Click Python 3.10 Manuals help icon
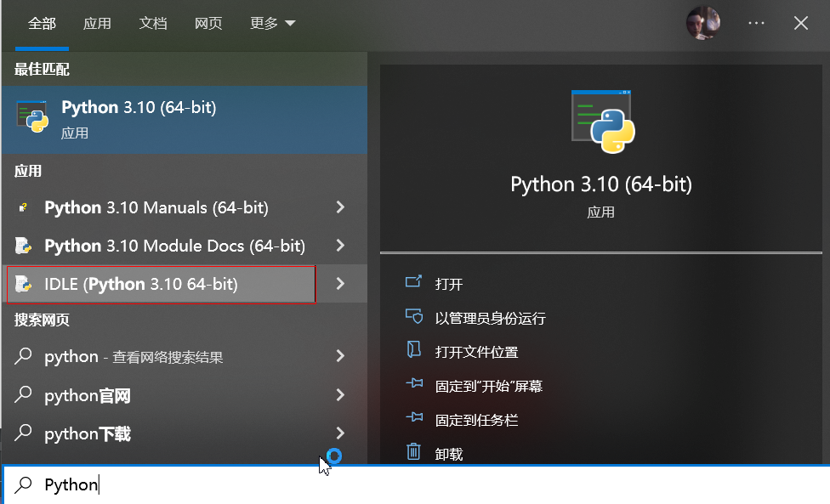The width and height of the screenshot is (830, 504). point(23,207)
